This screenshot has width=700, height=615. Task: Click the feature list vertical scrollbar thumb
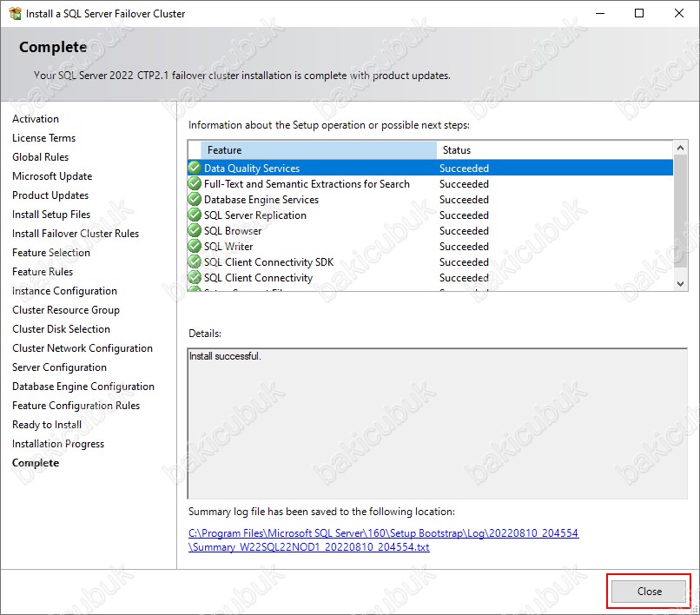tap(680, 211)
